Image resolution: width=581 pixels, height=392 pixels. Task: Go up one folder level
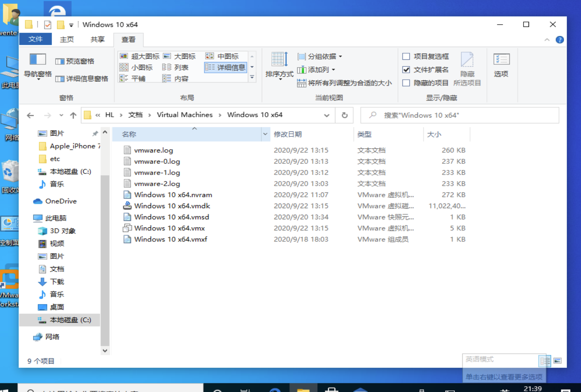(73, 115)
